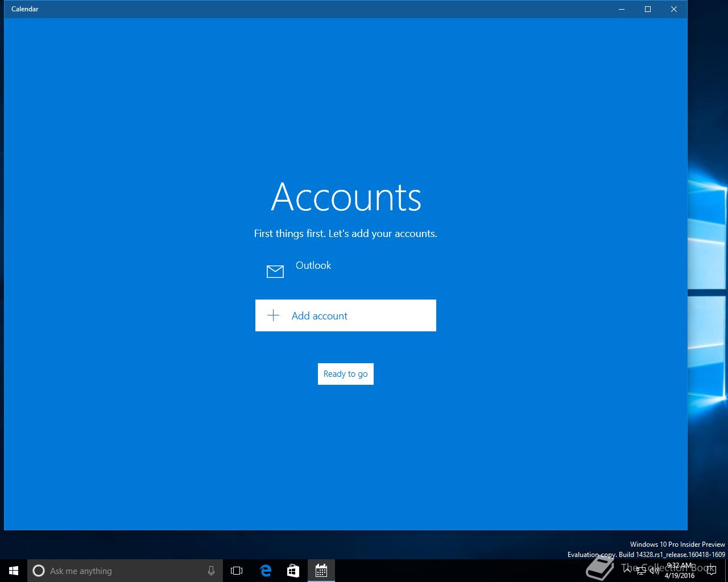Click the Cortana circle icon

[x=39, y=571]
